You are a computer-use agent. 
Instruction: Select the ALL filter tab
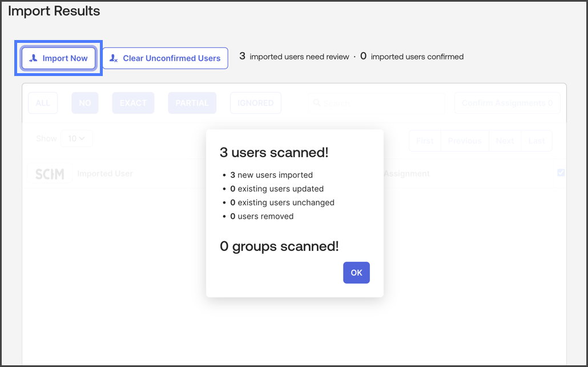click(43, 103)
